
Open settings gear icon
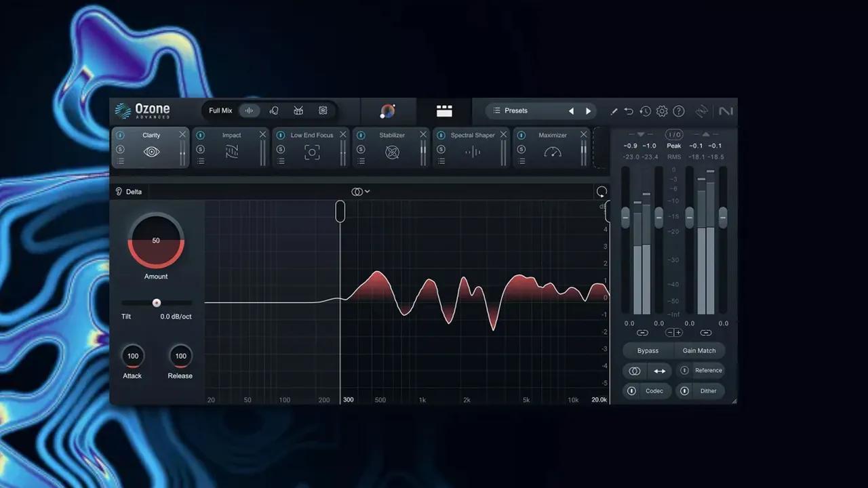point(662,111)
